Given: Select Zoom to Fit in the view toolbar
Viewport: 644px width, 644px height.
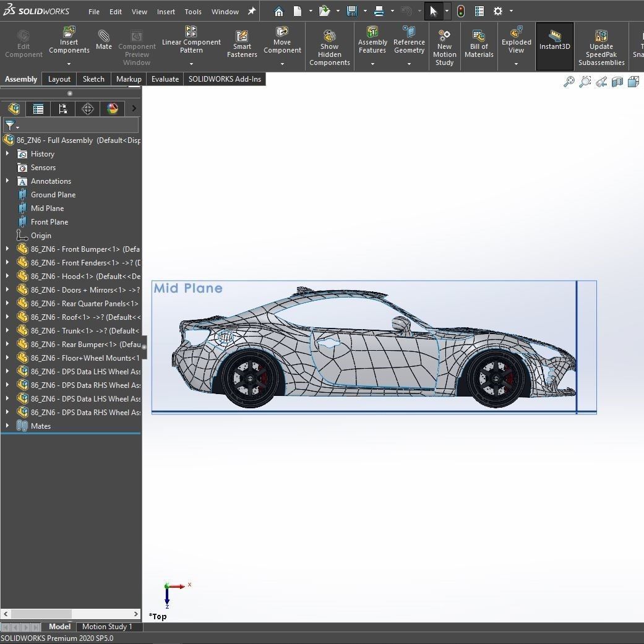Looking at the screenshot, I should point(569,81).
